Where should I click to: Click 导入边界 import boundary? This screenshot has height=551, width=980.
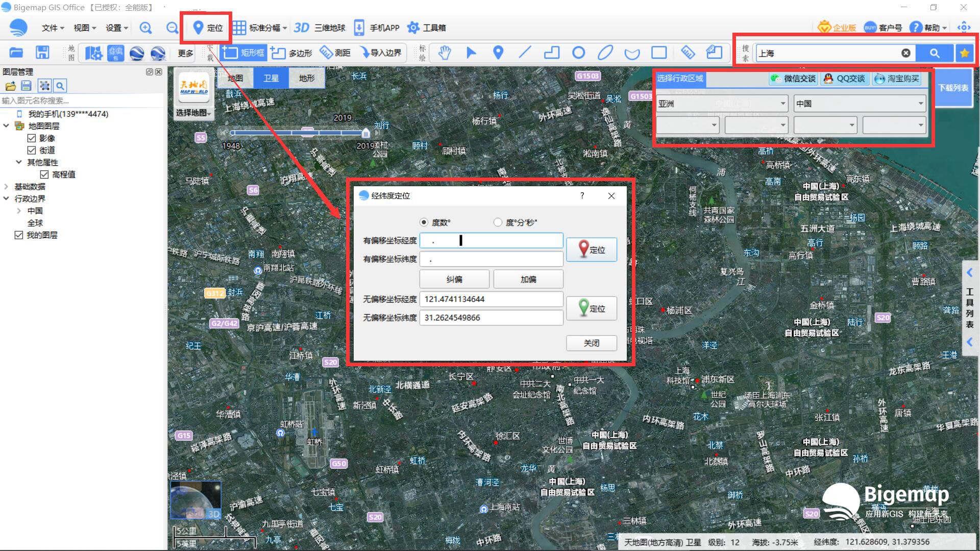[380, 53]
